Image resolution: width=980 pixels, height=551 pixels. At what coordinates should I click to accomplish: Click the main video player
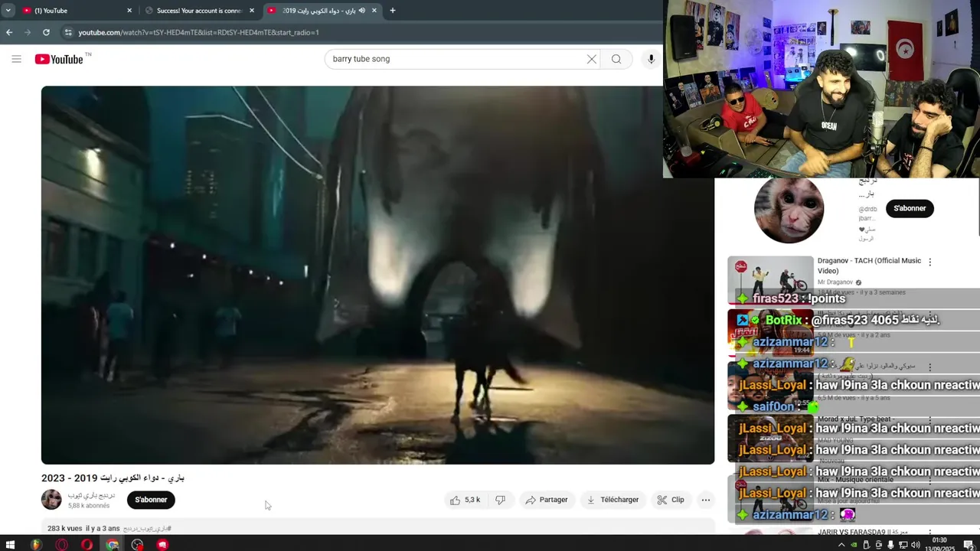(x=377, y=275)
